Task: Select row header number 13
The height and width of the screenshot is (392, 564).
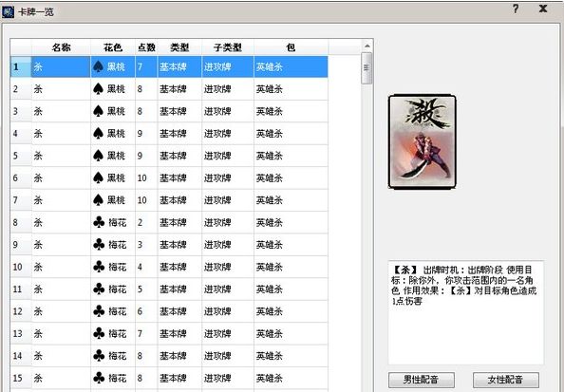Action: tap(21, 334)
